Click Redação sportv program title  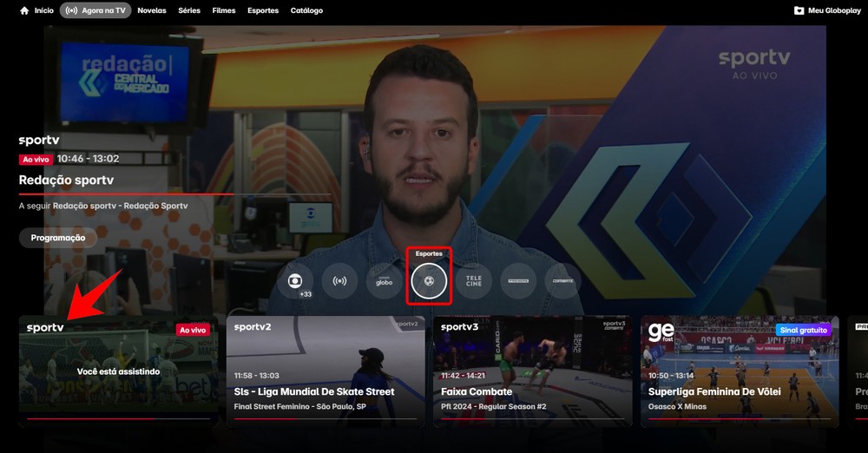67,180
